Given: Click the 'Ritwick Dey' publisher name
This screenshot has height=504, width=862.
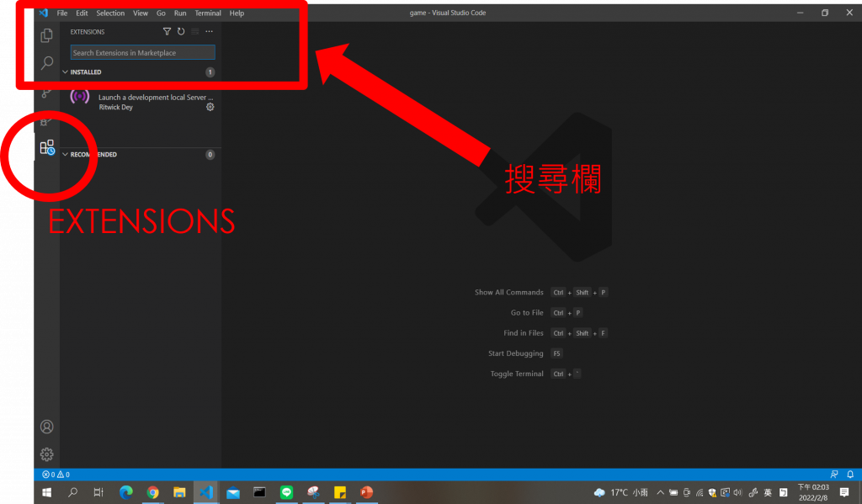Looking at the screenshot, I should point(116,107).
